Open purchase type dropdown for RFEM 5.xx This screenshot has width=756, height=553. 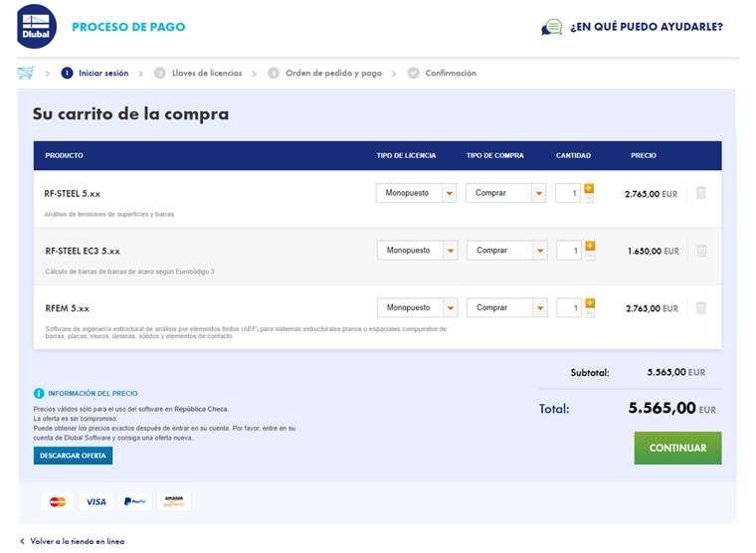[506, 307]
